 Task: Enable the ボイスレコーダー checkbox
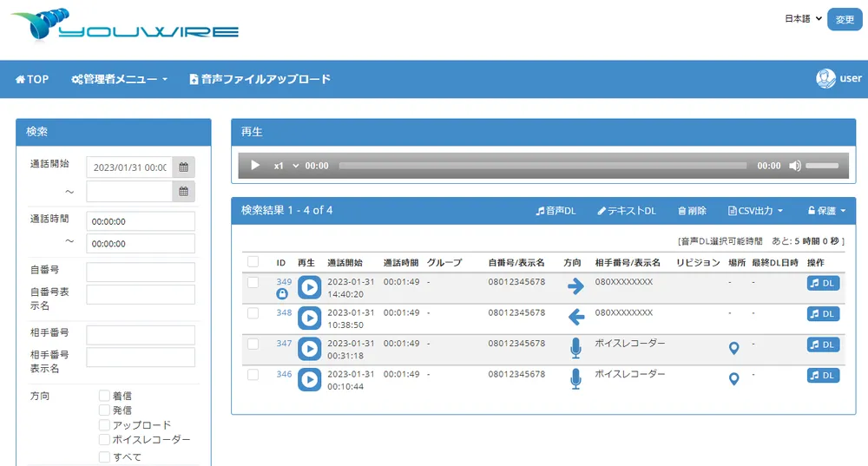coord(105,440)
